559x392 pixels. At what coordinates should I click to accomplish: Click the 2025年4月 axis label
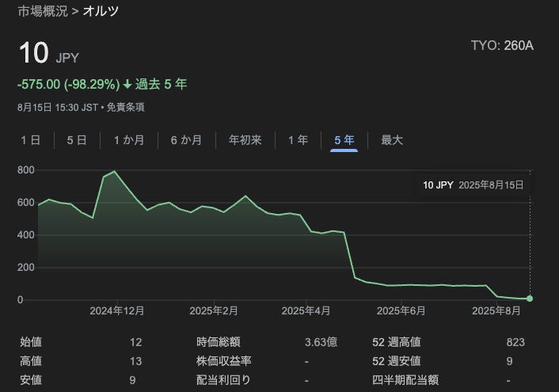click(306, 311)
